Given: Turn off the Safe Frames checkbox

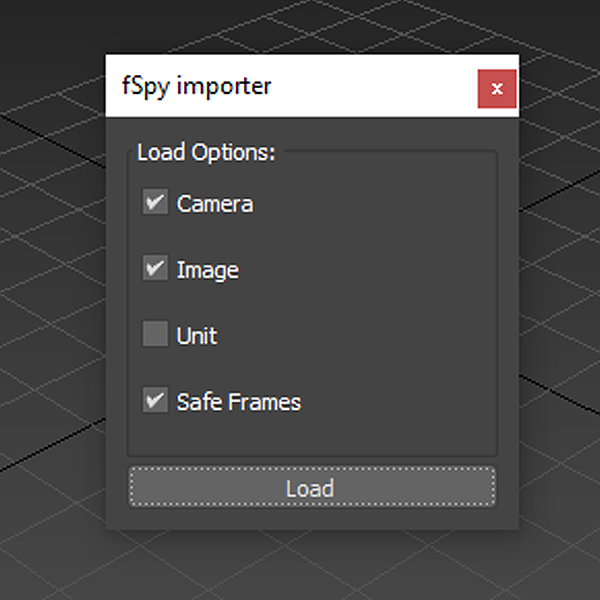Looking at the screenshot, I should 155,400.
